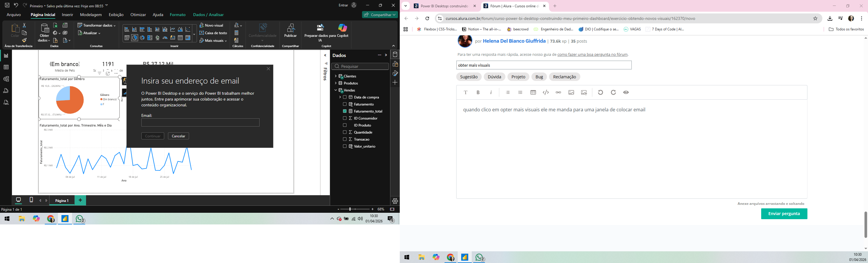The image size is (868, 263).
Task: Open Model view in the left sidebar
Action: pos(6,79)
